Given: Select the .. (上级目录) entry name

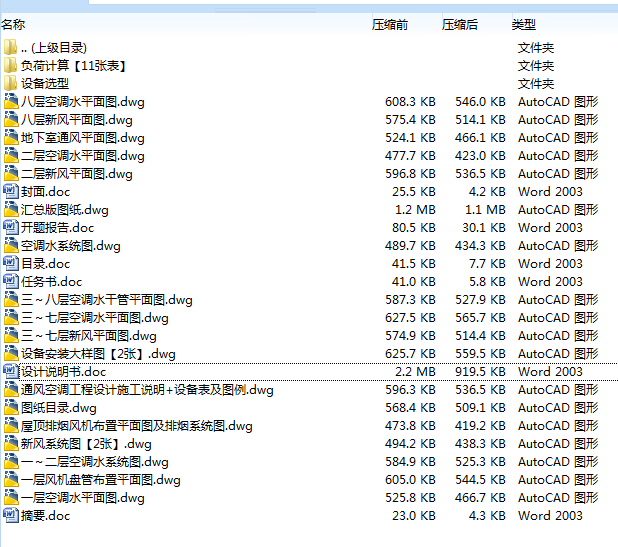Looking at the screenshot, I should pos(54,48).
